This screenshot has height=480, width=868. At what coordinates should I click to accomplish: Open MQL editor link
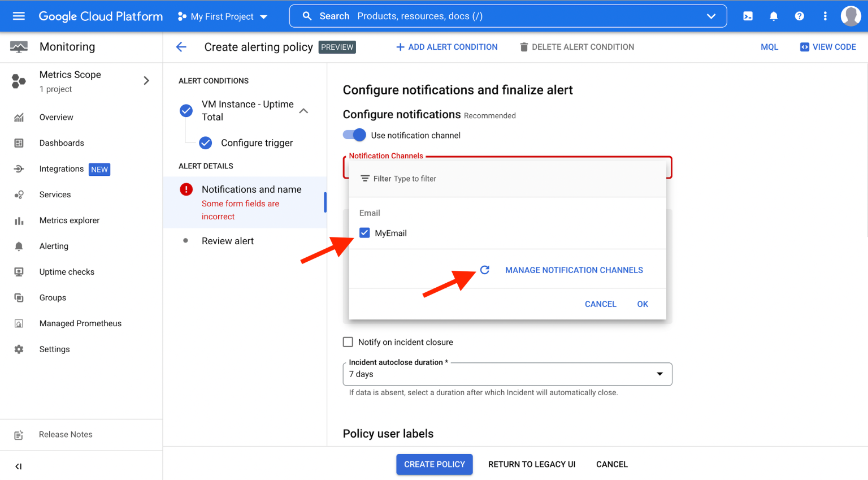tap(769, 47)
